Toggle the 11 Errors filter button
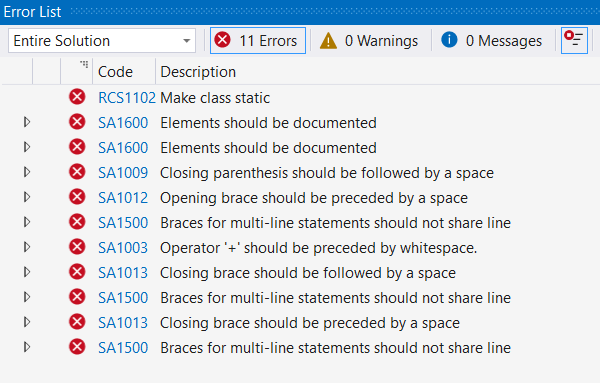The image size is (600, 383). pyautogui.click(x=258, y=41)
